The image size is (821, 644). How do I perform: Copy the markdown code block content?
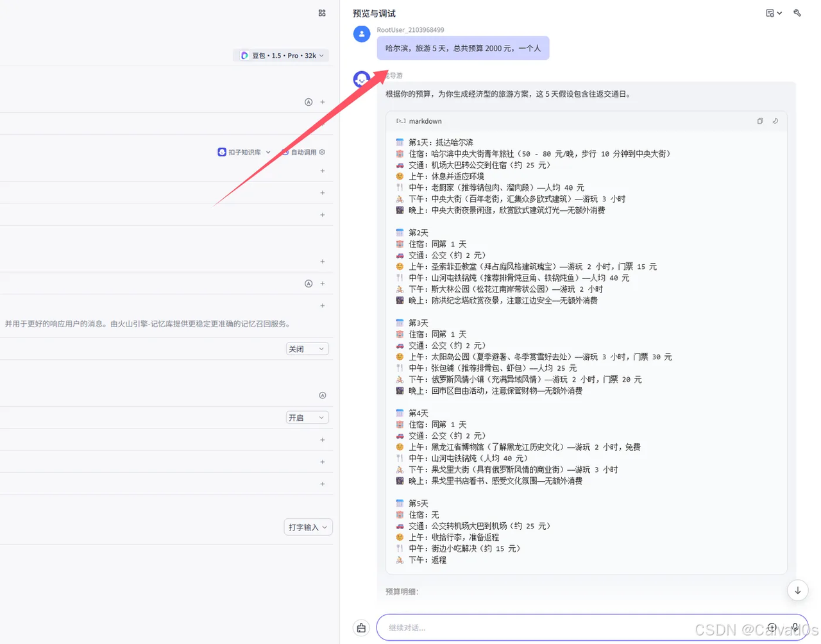click(x=760, y=121)
